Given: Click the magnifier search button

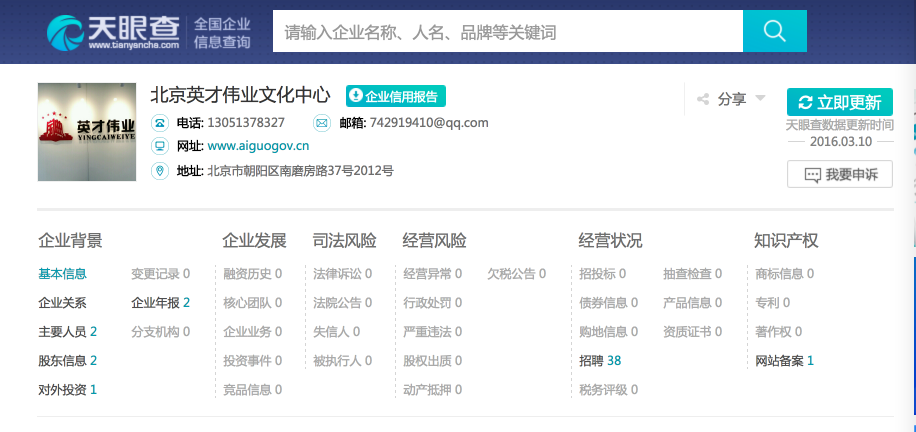Looking at the screenshot, I should pyautogui.click(x=775, y=31).
